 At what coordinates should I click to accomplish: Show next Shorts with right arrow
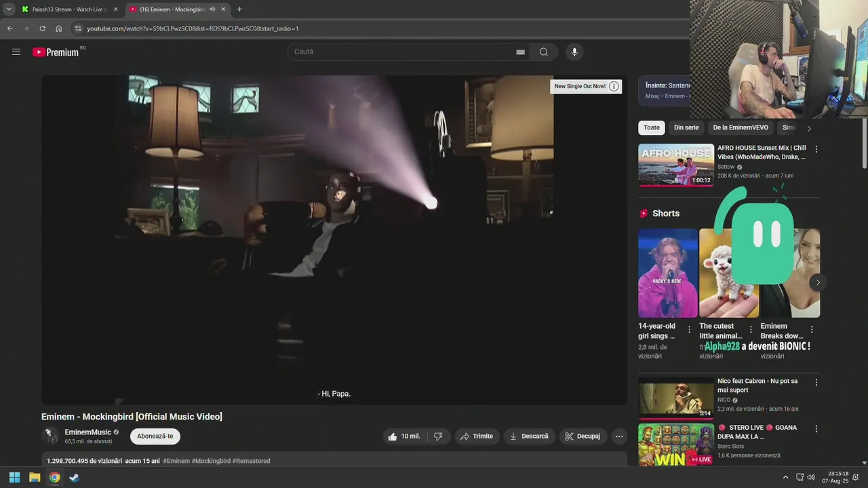pos(818,283)
